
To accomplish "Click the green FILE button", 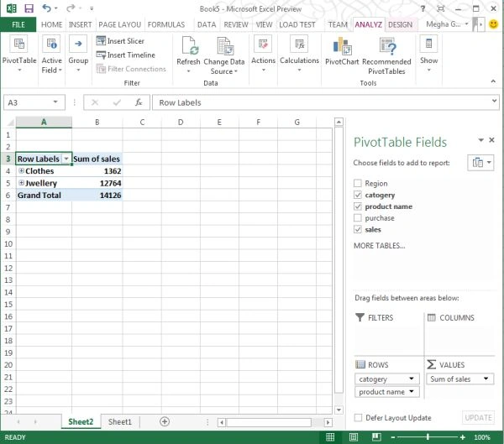I will click(x=18, y=24).
